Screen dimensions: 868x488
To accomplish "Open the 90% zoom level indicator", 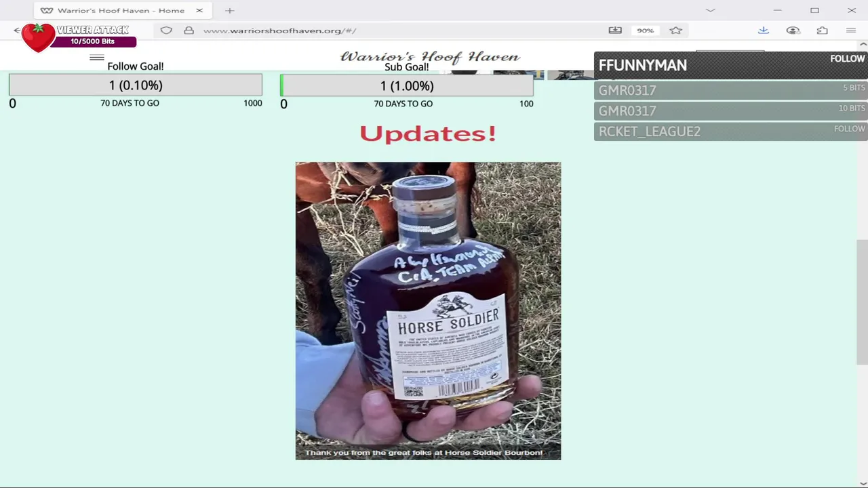I will click(645, 30).
